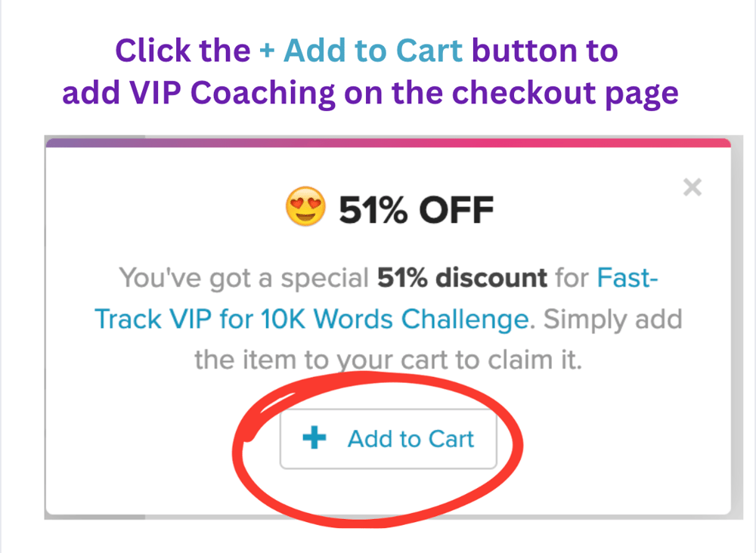Click the blue "+ Add to Cart" instruction text
This screenshot has width=756, height=553.
360,51
